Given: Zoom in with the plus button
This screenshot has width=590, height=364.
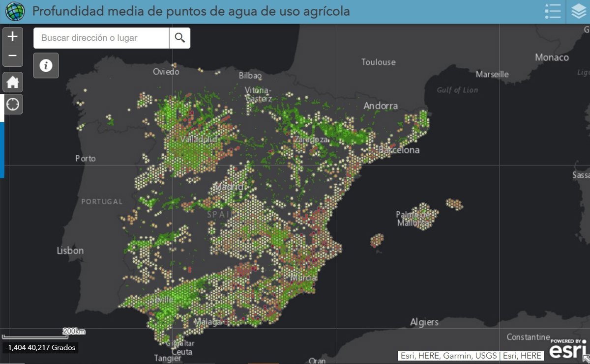Looking at the screenshot, I should click(x=13, y=36).
